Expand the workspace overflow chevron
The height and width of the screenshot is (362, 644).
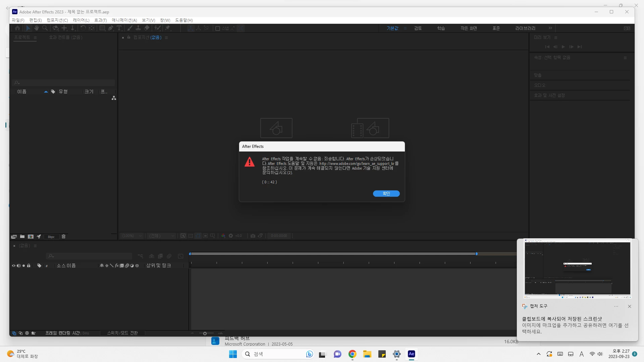(x=550, y=28)
